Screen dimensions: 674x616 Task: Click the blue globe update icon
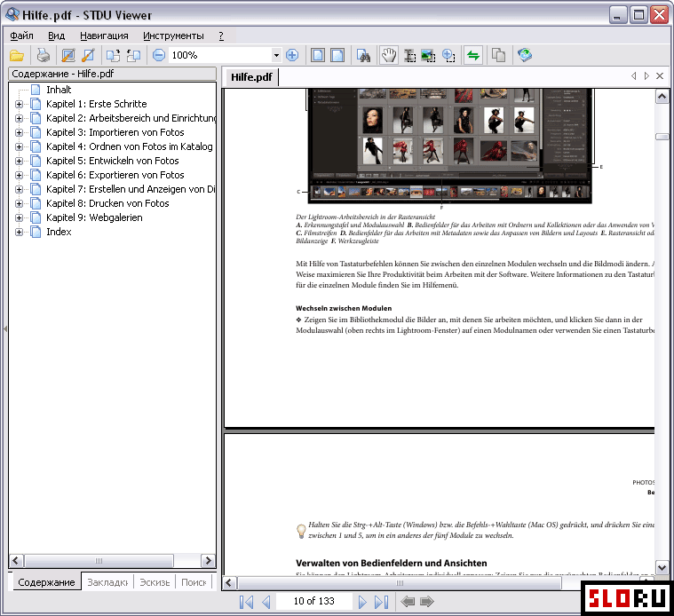[x=525, y=55]
